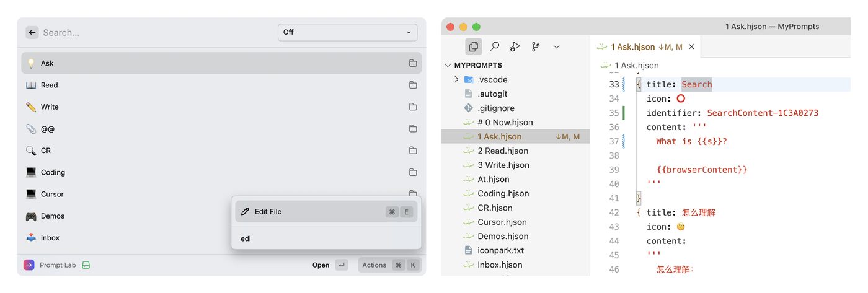The image size is (868, 293).
Task: Choose Edit File in the actions menu
Action: click(326, 212)
